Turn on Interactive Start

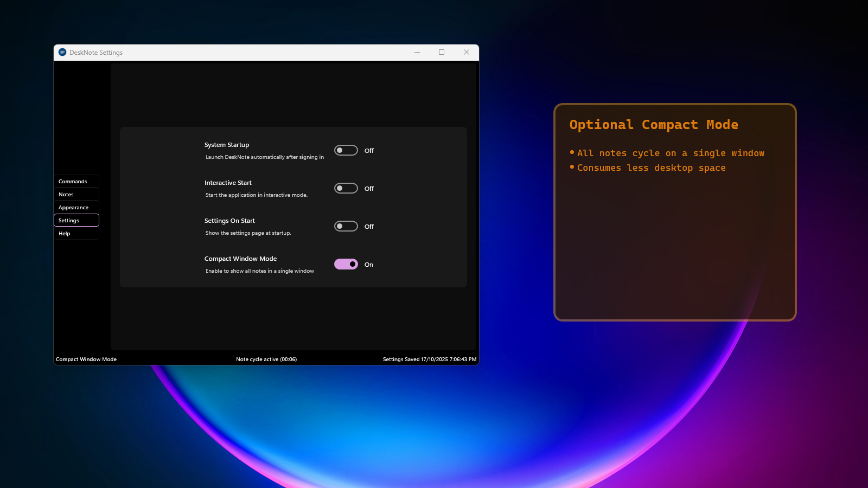click(x=346, y=188)
